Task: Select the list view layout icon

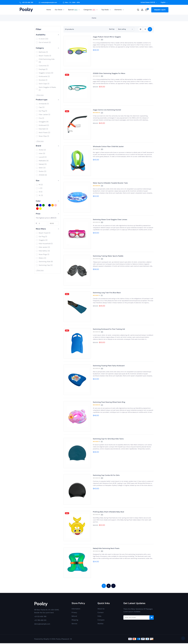Action: (x=150, y=29)
